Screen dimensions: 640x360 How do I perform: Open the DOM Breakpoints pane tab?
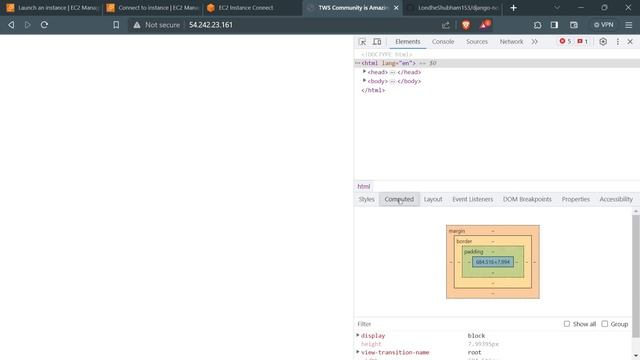click(527, 199)
